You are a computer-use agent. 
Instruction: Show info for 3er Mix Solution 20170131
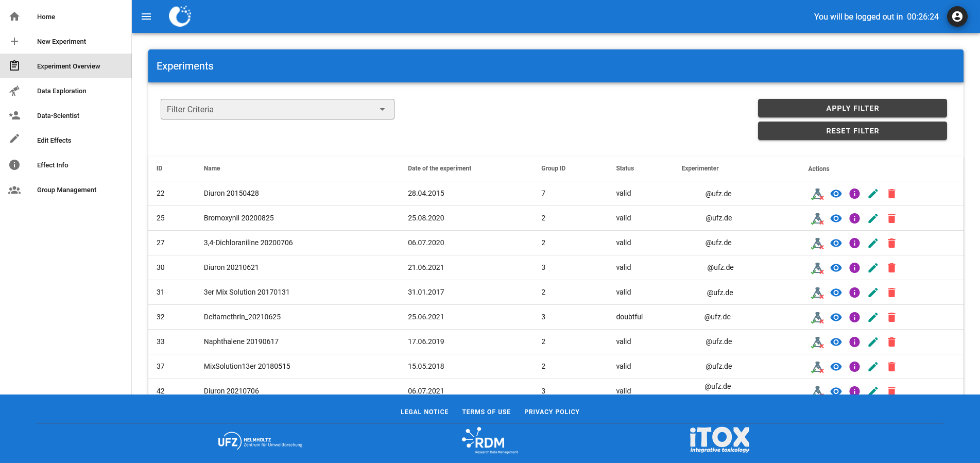click(x=854, y=293)
